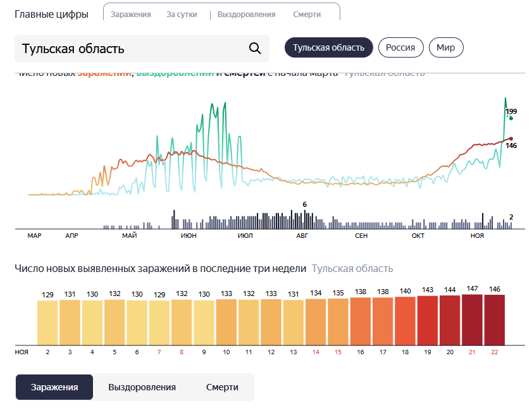This screenshot has width=532, height=408.
Task: Open the Заражения tab at top
Action: 130,15
